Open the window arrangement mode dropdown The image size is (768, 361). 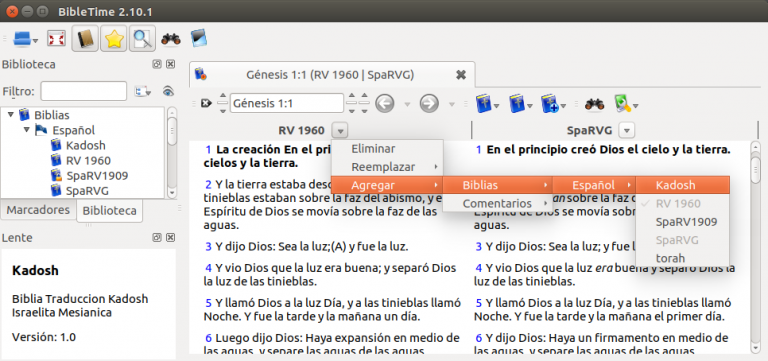click(x=25, y=39)
